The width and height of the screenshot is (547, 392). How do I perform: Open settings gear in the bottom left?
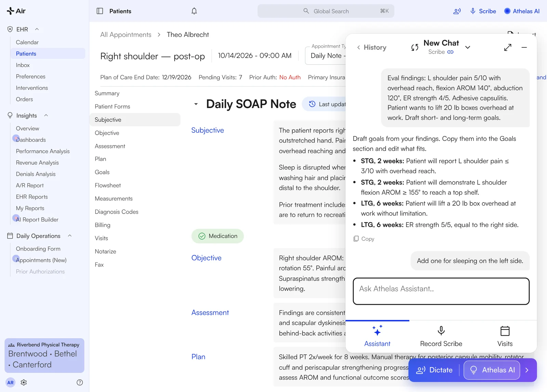point(24,382)
